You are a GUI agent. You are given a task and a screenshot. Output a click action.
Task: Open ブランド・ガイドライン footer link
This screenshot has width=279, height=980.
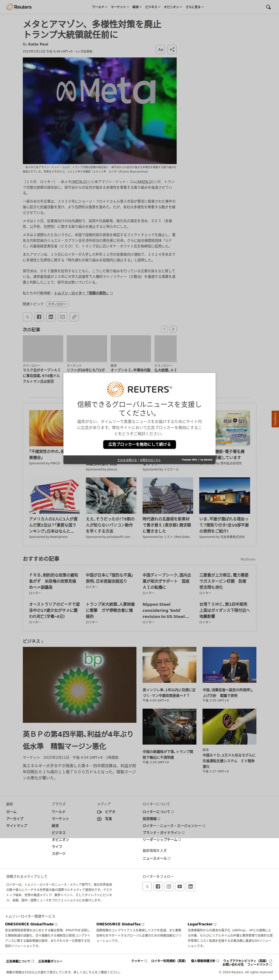click(x=163, y=833)
